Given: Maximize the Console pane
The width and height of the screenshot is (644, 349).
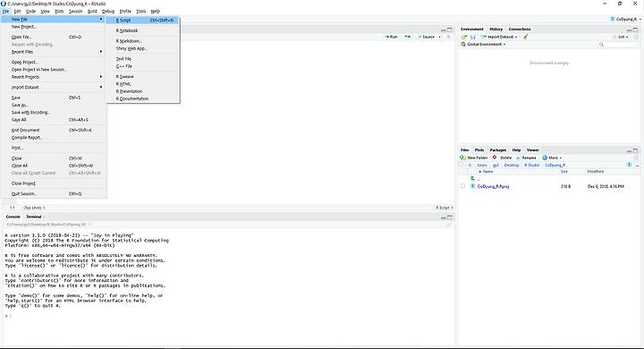Looking at the screenshot, I should coord(450,217).
